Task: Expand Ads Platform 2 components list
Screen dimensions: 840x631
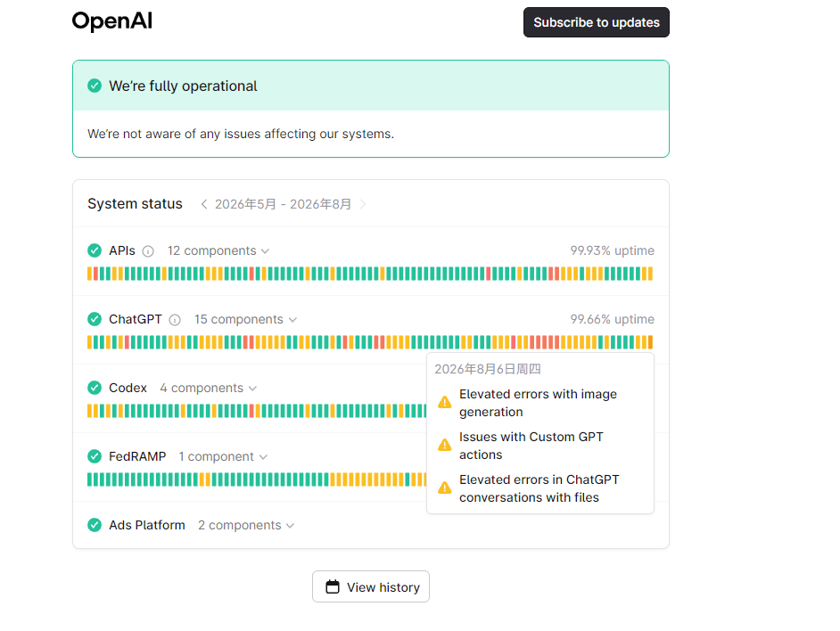Action: 246,525
